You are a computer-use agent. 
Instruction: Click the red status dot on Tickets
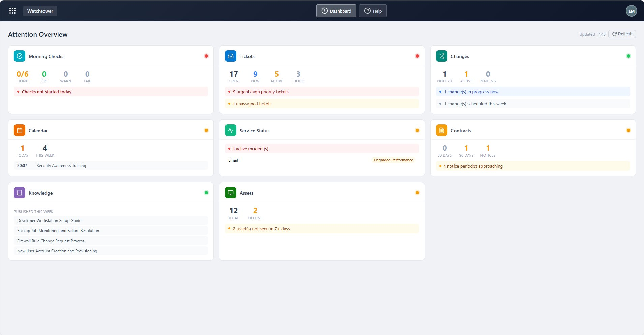417,56
